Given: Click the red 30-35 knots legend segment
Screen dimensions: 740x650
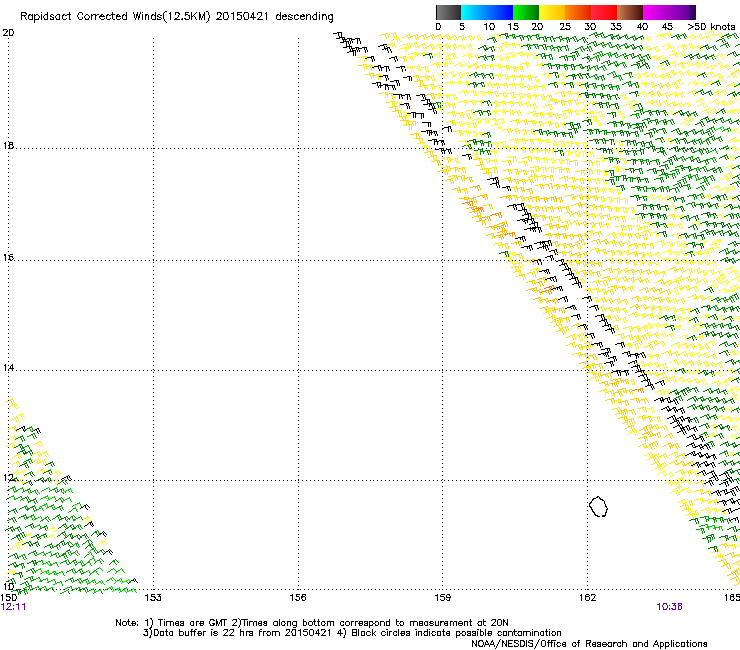Looking at the screenshot, I should (604, 12).
